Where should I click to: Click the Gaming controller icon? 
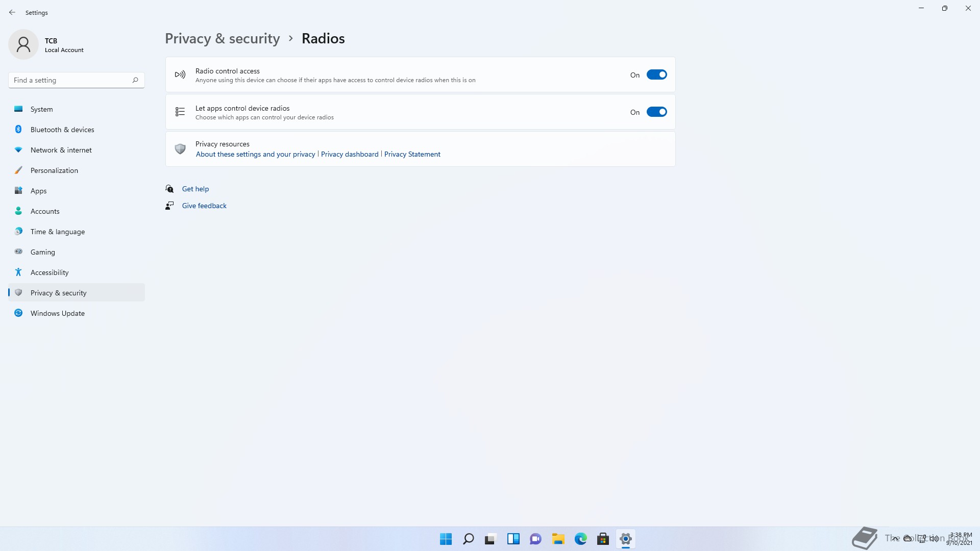(18, 252)
